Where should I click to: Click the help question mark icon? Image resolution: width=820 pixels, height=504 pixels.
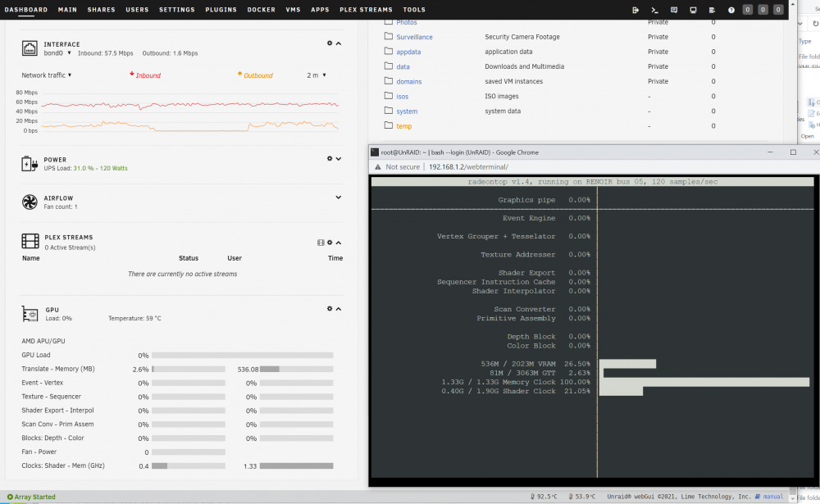click(731, 10)
